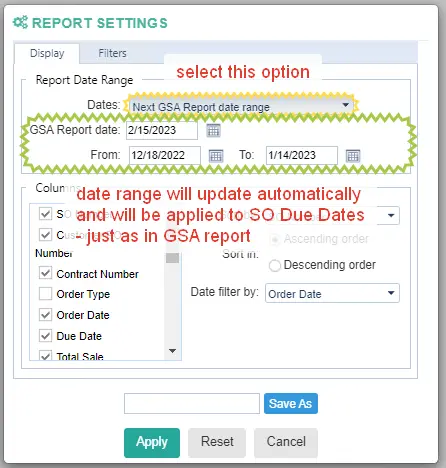Switch to the Filters tab
This screenshot has height=468, width=446.
point(112,53)
